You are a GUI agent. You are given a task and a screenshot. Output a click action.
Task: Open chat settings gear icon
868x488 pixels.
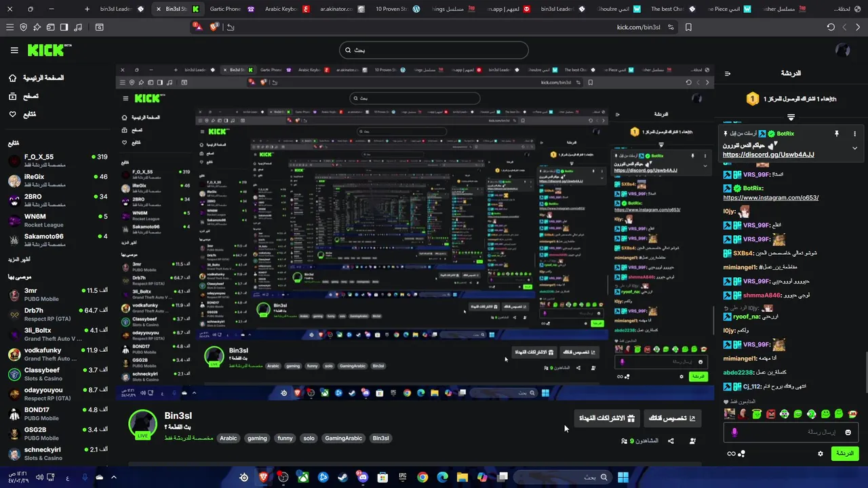tap(821, 453)
